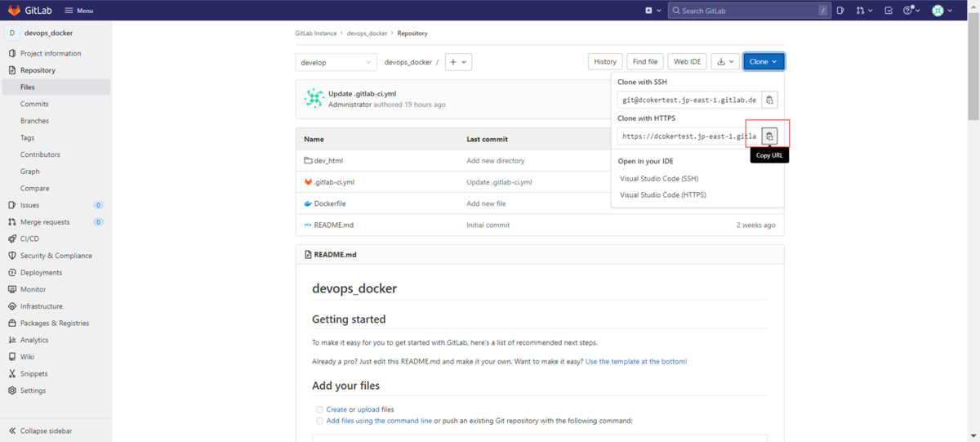Choose Visual Studio Code (HTTPS) option
The height and width of the screenshot is (442, 980).
pos(662,195)
